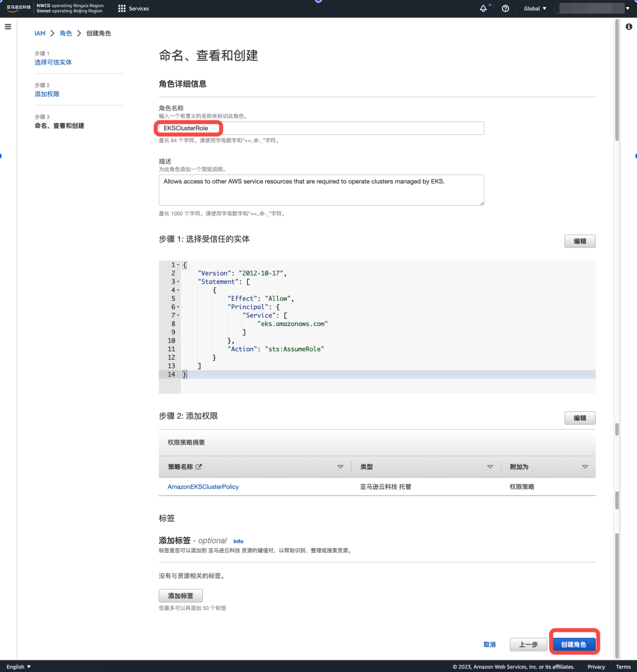
Task: Go to IAM breadcrumb
Action: click(x=40, y=34)
